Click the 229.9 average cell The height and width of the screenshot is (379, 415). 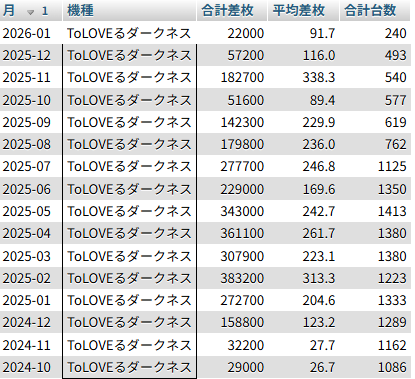(303, 122)
